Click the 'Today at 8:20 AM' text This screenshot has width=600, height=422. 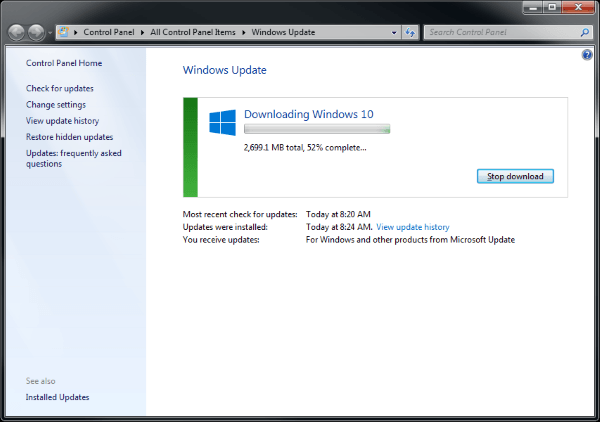click(338, 214)
